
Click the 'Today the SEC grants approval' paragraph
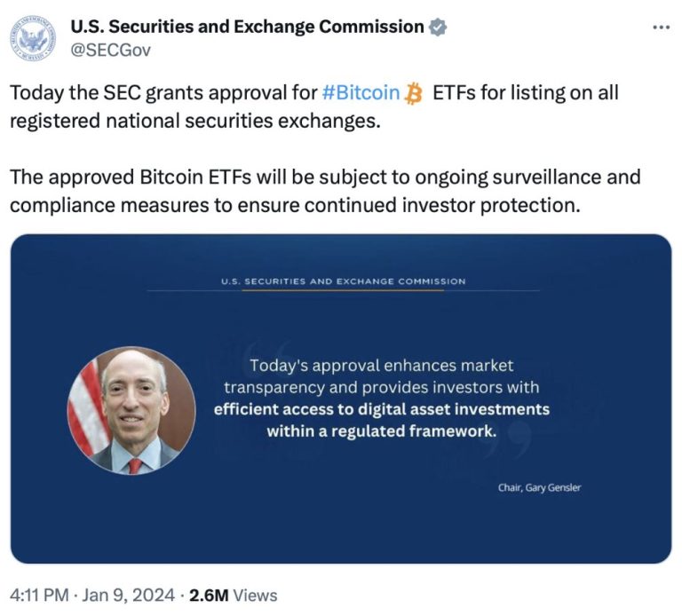click(314, 107)
